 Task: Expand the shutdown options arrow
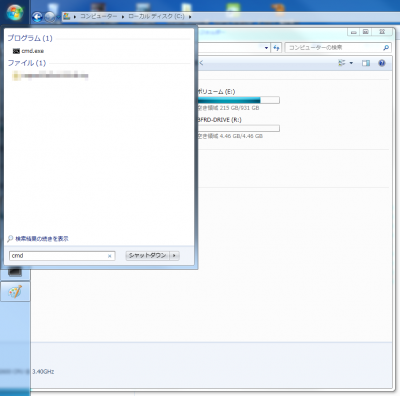pos(174,256)
